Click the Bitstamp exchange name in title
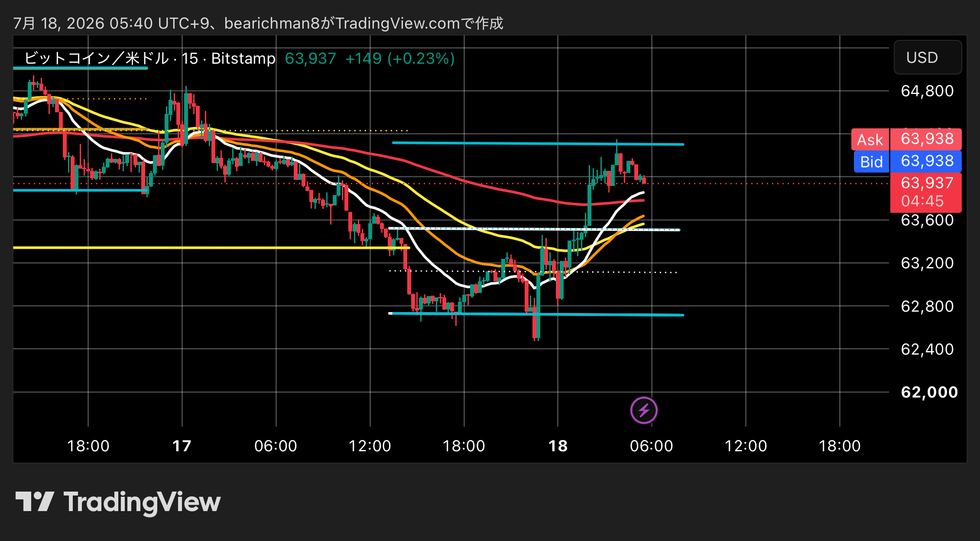 click(x=243, y=58)
